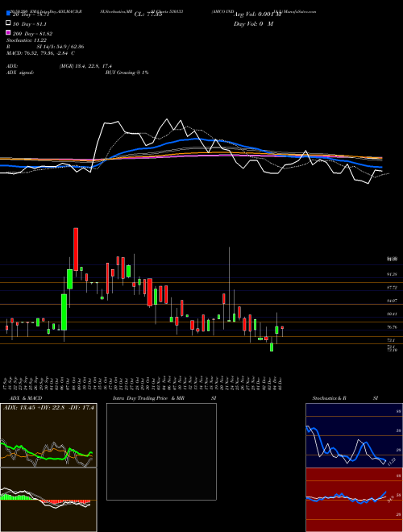Click the 'CL: 77.35' closing price text
The image size is (403, 532).
click(x=148, y=15)
